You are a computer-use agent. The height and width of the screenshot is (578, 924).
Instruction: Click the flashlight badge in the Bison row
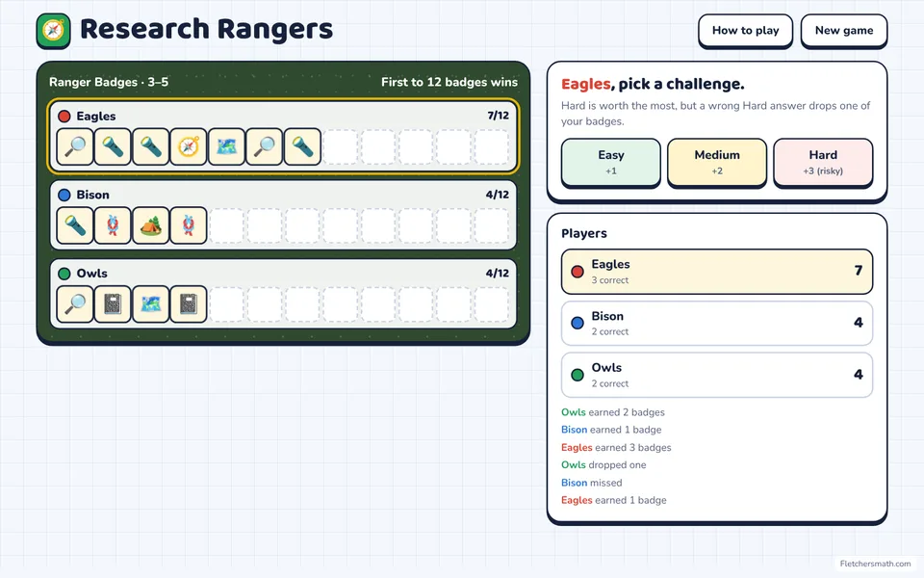[75, 225]
